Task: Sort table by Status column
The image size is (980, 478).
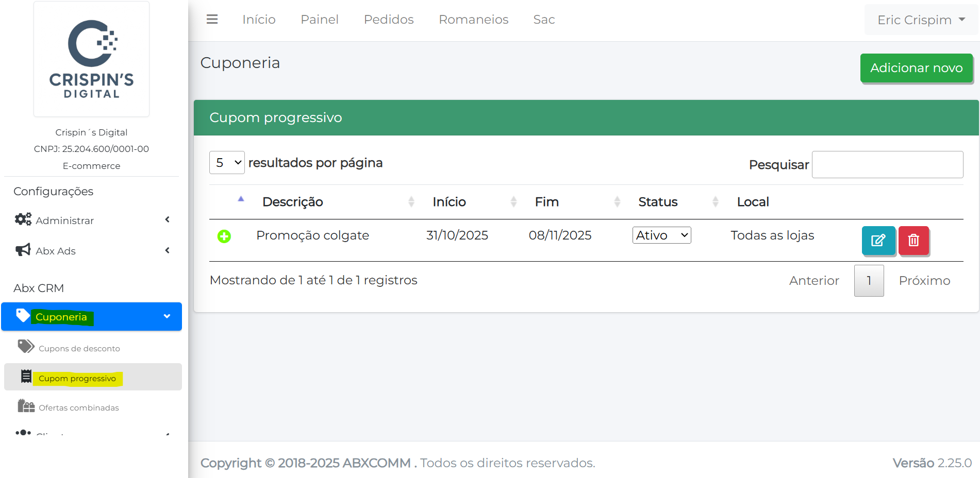Action: click(x=657, y=202)
